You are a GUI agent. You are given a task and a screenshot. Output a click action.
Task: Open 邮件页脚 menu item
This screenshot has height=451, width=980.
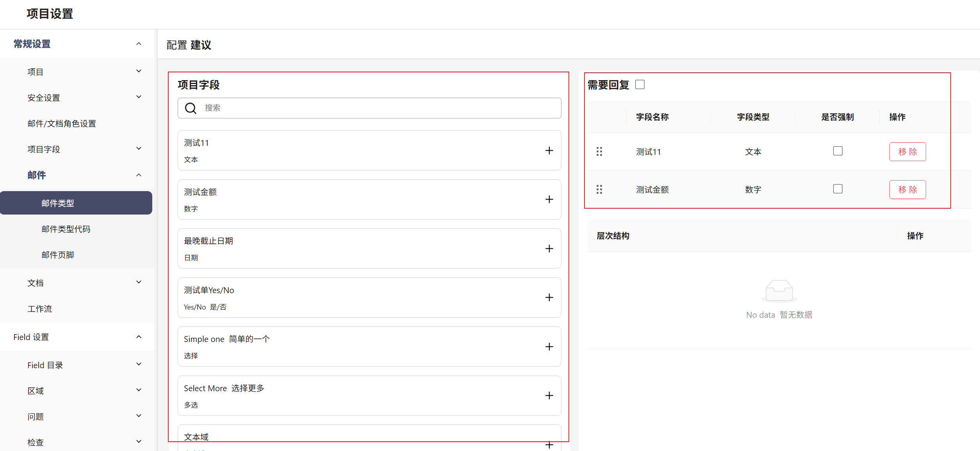tap(58, 255)
